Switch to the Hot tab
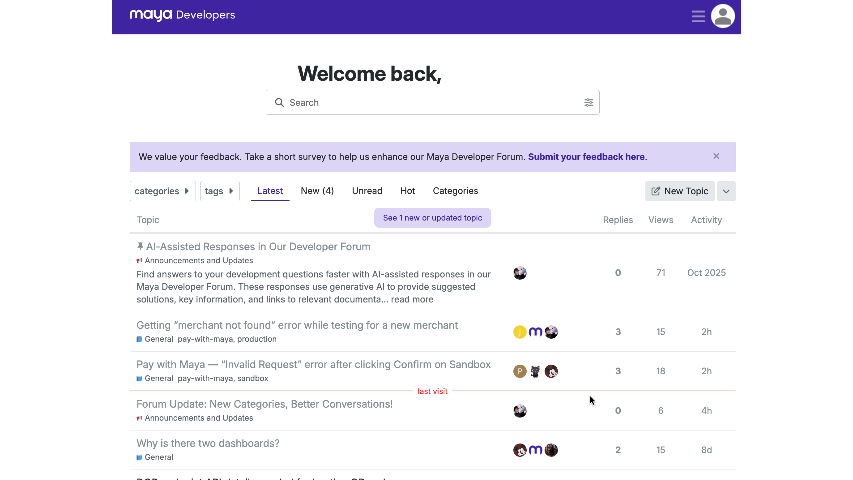This screenshot has height=480, width=853. pos(407,191)
